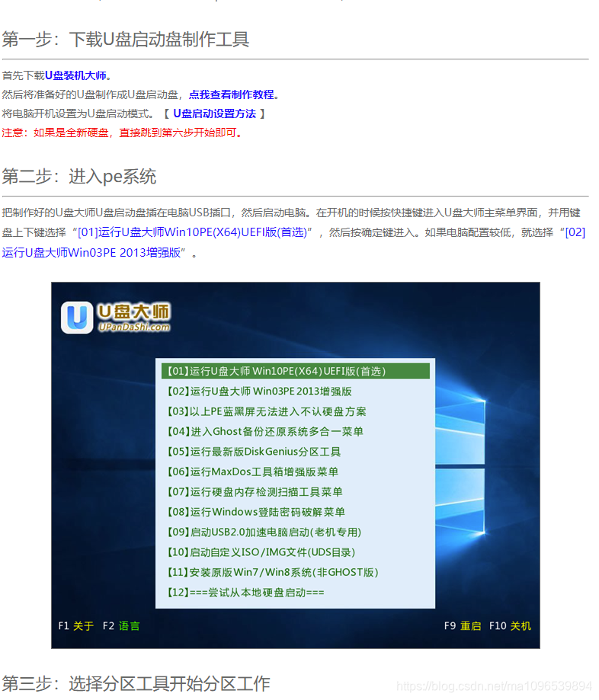Click 点我查看制作教程 tutorial link
Viewport: 599px width, 700px height.
(x=232, y=94)
